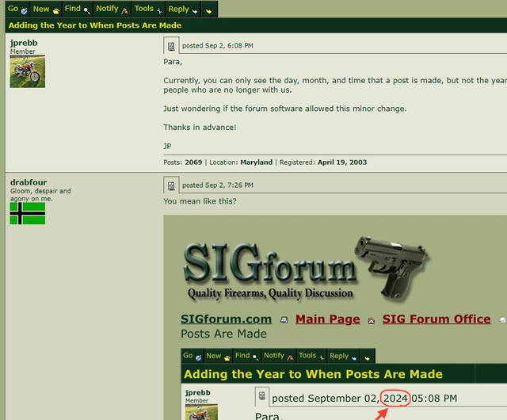This screenshot has height=420, width=507.
Task: Open drabfour's profile name
Action: point(29,182)
